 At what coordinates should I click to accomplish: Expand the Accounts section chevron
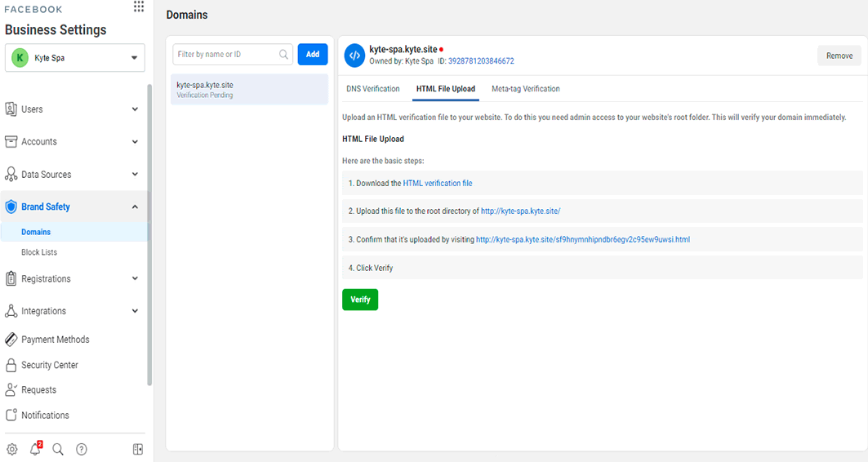pyautogui.click(x=135, y=142)
